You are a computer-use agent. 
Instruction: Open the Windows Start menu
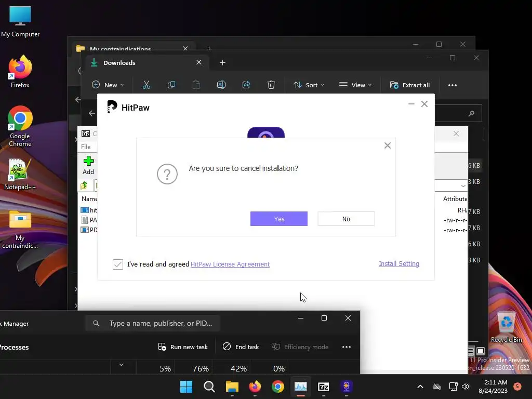pyautogui.click(x=187, y=387)
